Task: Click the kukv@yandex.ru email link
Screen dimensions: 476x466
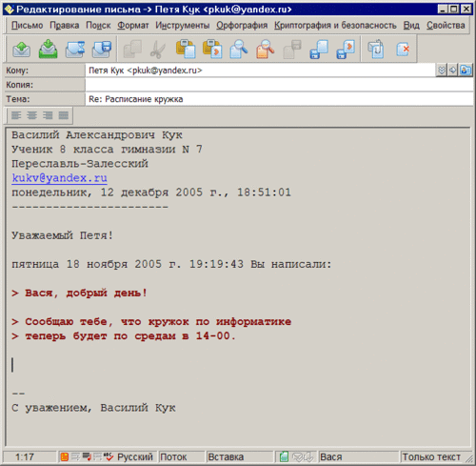Action: [59, 178]
